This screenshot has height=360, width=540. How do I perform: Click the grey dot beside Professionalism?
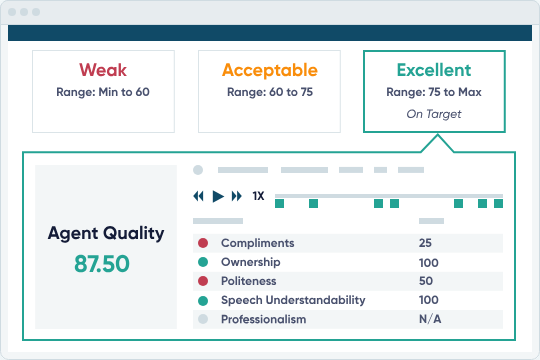click(203, 319)
